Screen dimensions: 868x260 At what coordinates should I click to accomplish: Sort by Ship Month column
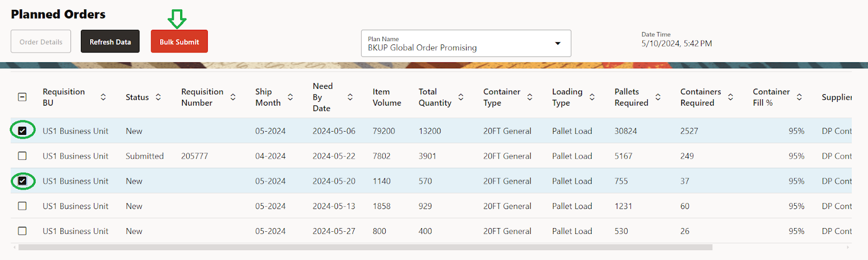290,97
